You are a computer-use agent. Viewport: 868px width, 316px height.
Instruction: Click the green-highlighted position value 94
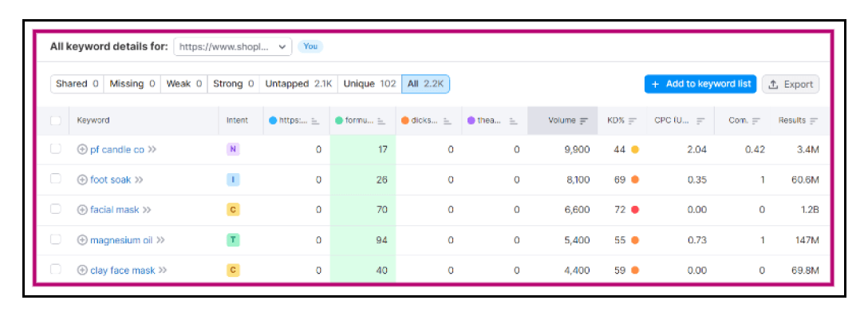(x=381, y=240)
